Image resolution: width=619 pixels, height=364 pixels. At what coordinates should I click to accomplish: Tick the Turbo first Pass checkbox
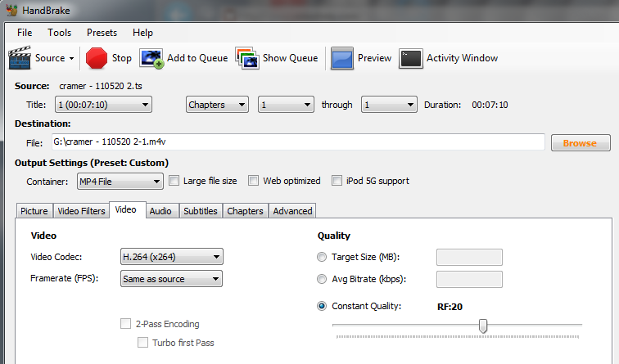pos(142,342)
